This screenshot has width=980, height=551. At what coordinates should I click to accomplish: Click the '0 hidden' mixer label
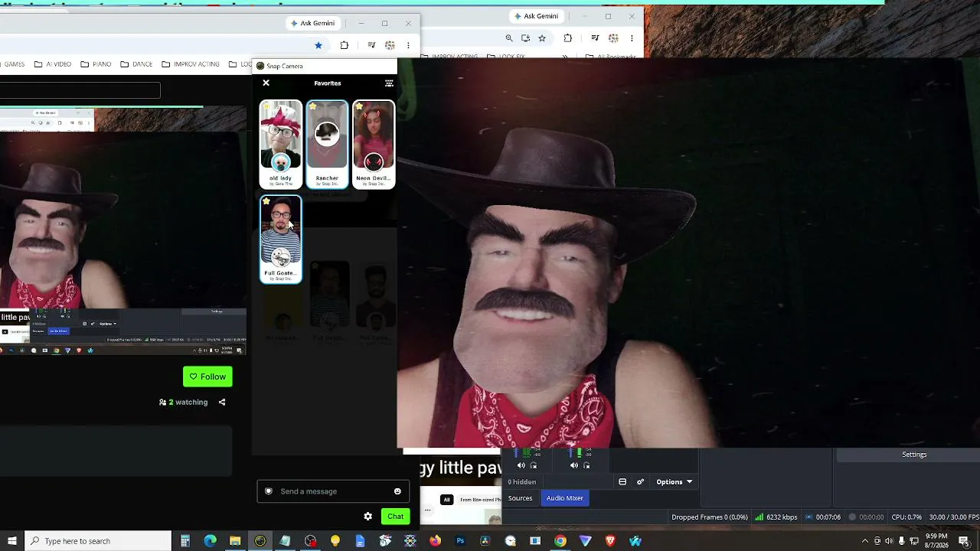[x=522, y=482]
